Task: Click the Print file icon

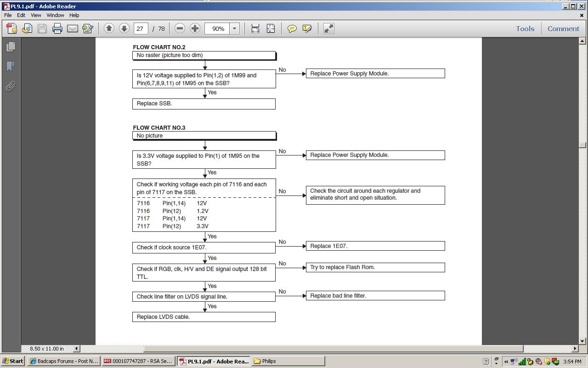Action: tap(57, 29)
